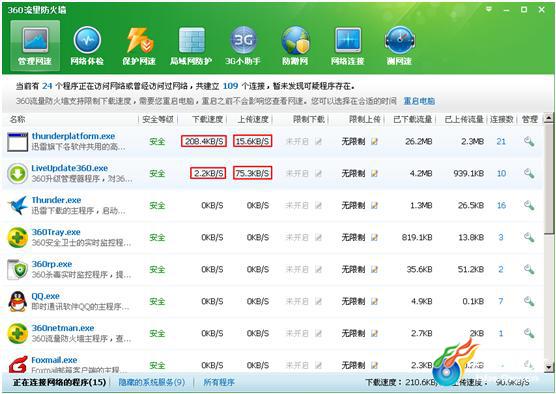Open the 网络体检 network checkup icon
The height and width of the screenshot is (394, 556).
(x=87, y=46)
